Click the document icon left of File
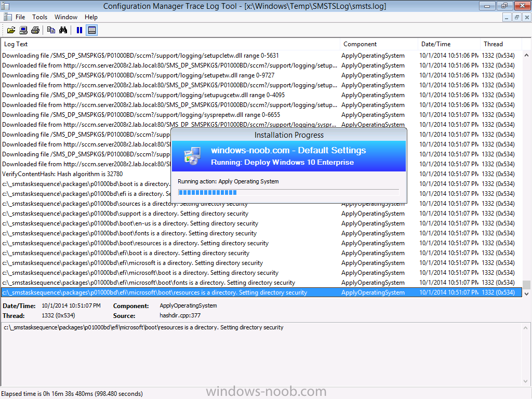 (7, 17)
